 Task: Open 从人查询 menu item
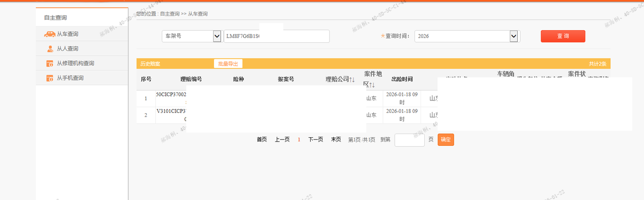tap(67, 49)
